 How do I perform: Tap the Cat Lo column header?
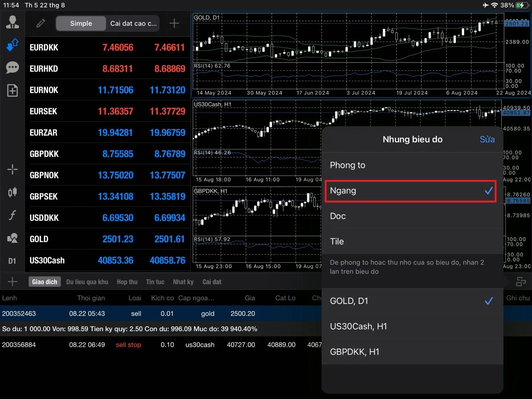[285, 298]
